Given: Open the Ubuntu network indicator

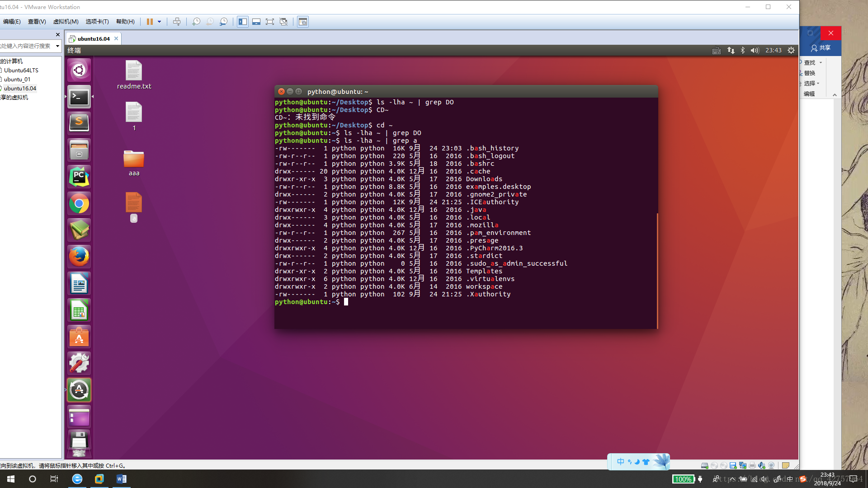Looking at the screenshot, I should [x=731, y=50].
